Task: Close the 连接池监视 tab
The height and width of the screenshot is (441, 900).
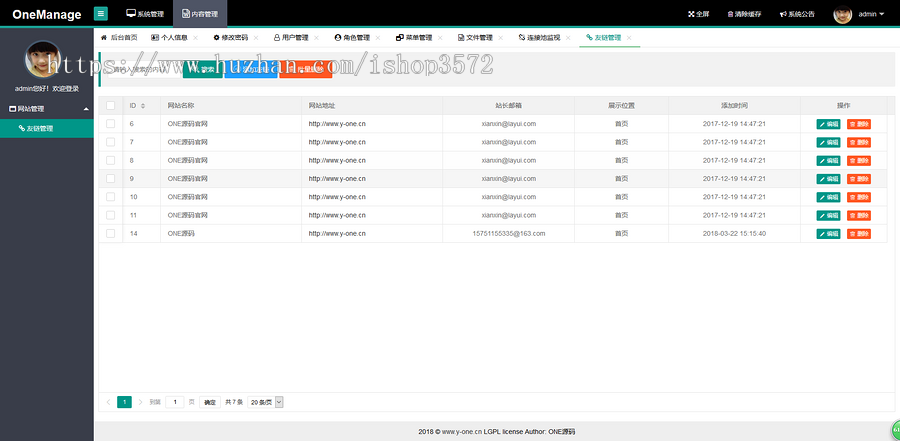Action: (x=568, y=38)
